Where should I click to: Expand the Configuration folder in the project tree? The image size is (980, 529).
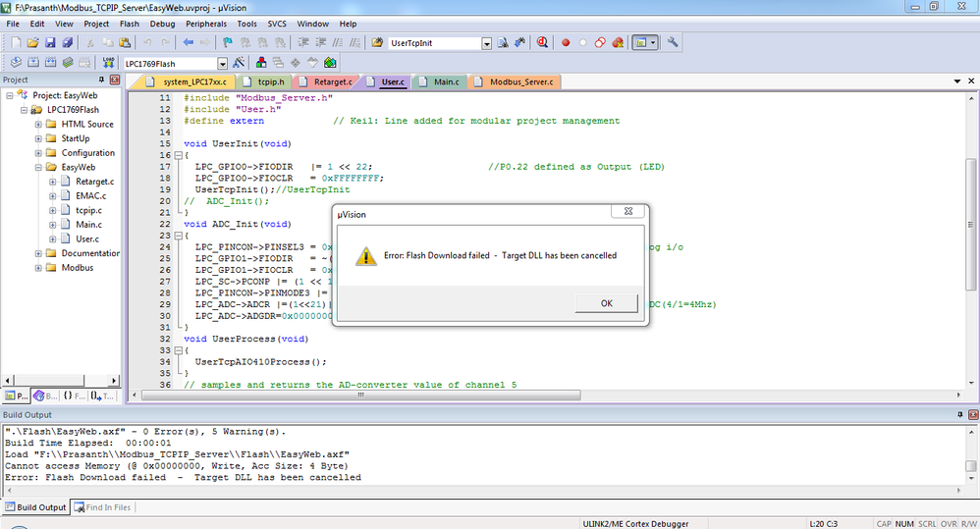[x=38, y=153]
